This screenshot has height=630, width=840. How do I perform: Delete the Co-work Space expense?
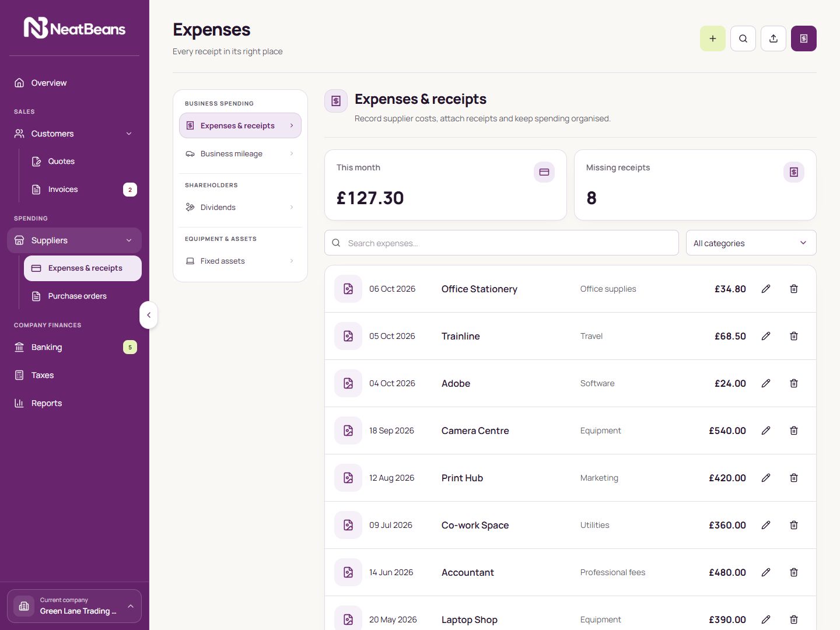pyautogui.click(x=794, y=525)
